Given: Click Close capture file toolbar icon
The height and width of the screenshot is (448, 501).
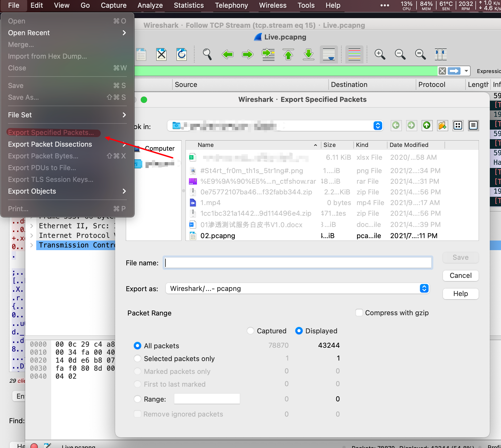Looking at the screenshot, I should [161, 54].
